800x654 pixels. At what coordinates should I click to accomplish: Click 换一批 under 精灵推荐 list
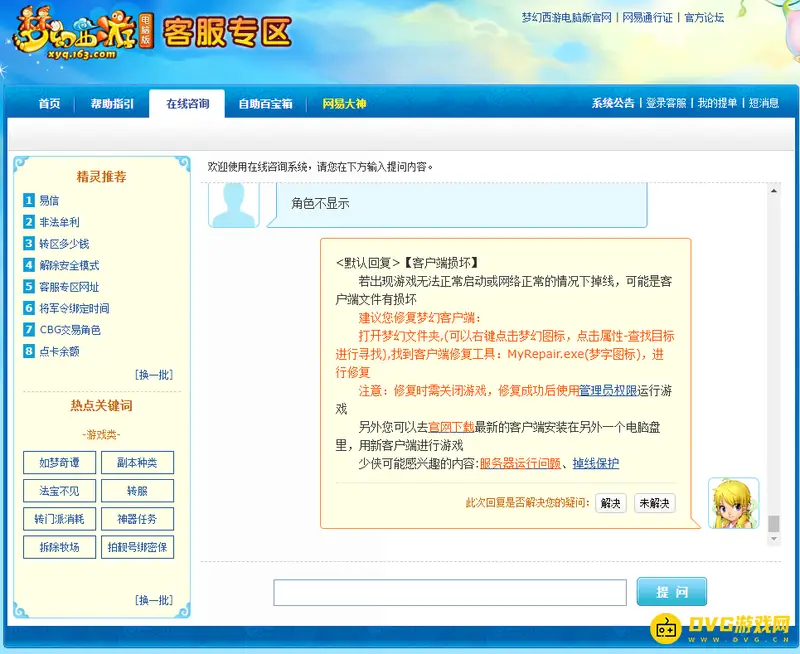(154, 375)
